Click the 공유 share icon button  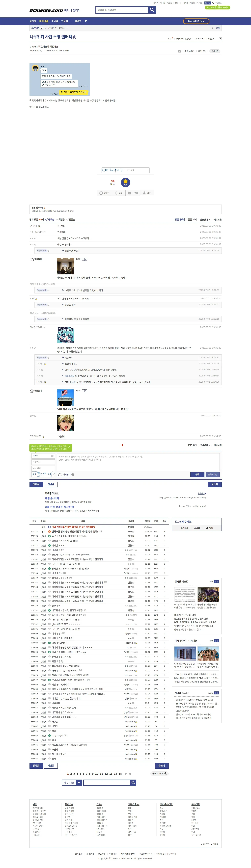click(118, 193)
